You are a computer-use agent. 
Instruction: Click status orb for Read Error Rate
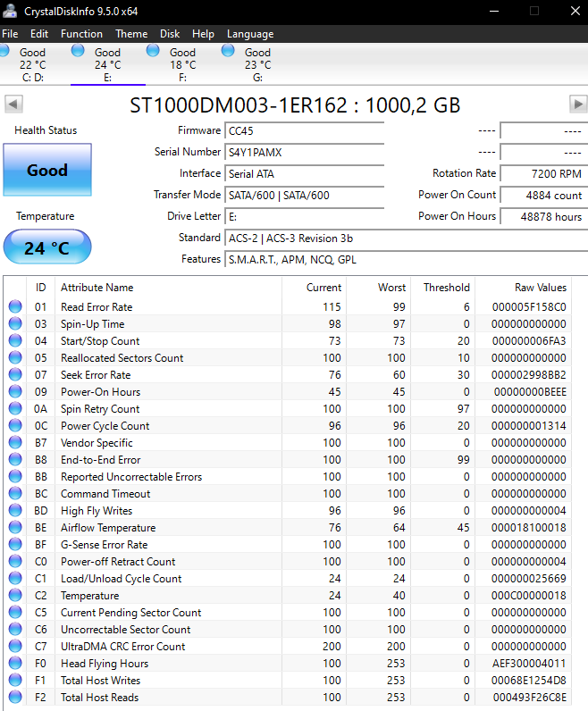click(15, 306)
